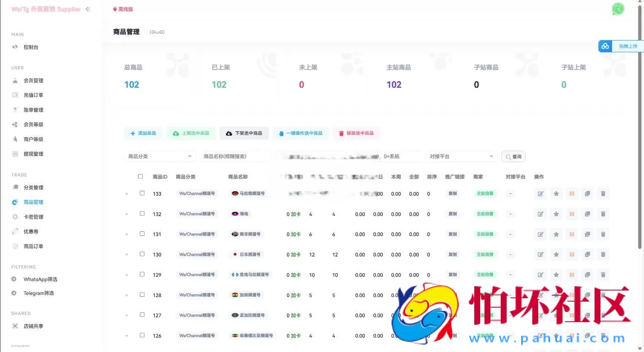Duplicate product 130 with the copy icon
This screenshot has width=644, height=352.
(x=587, y=255)
